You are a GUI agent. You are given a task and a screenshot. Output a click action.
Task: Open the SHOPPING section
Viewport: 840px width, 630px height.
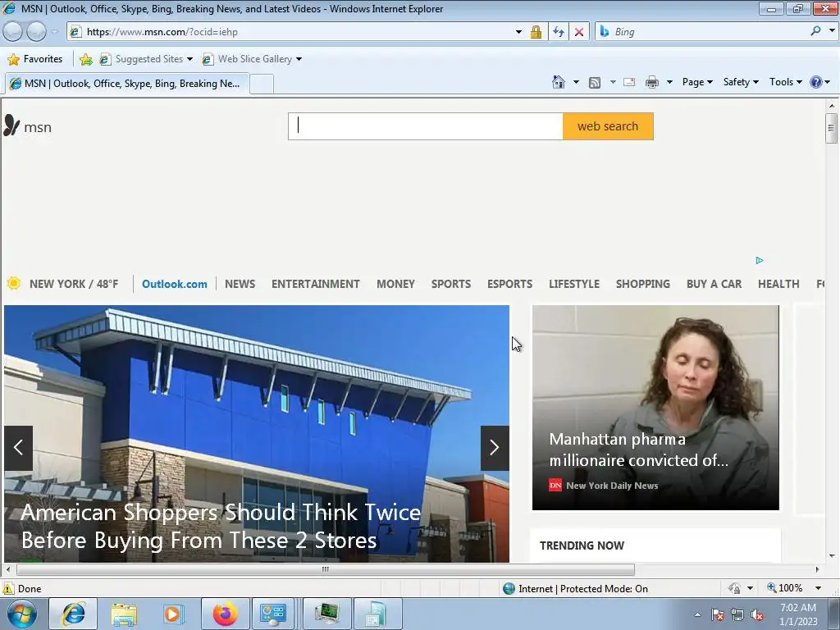[x=643, y=284]
